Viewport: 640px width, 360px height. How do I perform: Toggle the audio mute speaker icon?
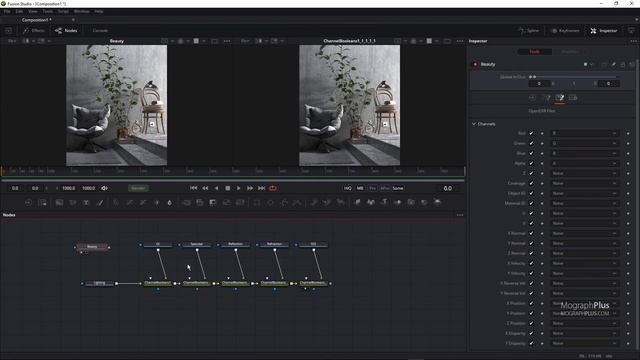click(x=104, y=188)
